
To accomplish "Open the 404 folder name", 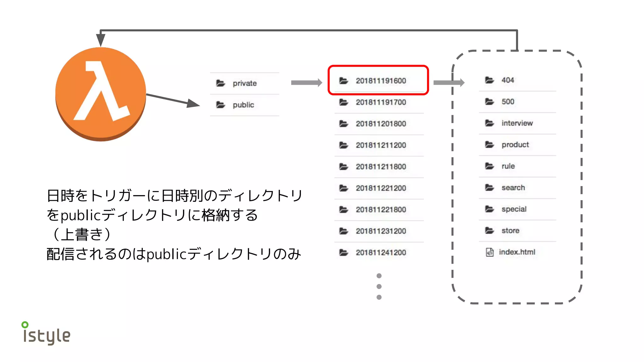I will point(508,80).
